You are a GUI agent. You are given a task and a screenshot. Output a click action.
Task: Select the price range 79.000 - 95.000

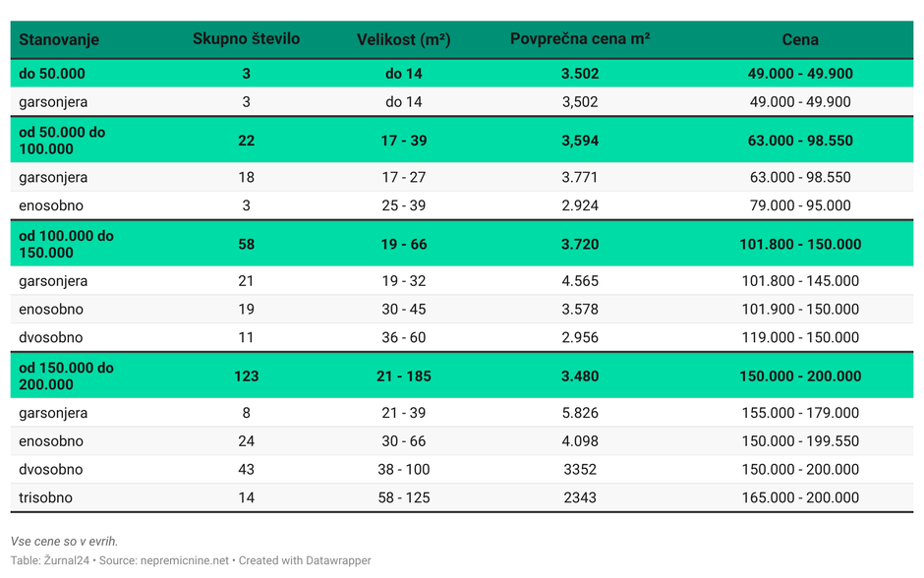coord(800,205)
